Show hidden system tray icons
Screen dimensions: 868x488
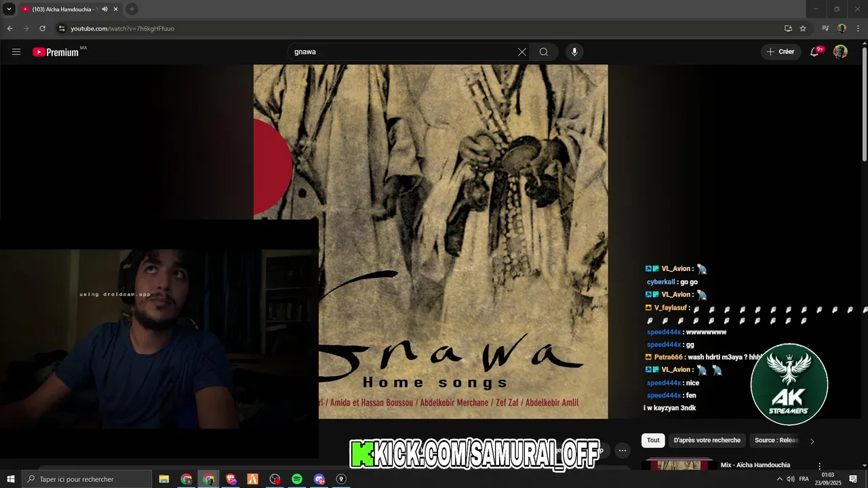(779, 479)
